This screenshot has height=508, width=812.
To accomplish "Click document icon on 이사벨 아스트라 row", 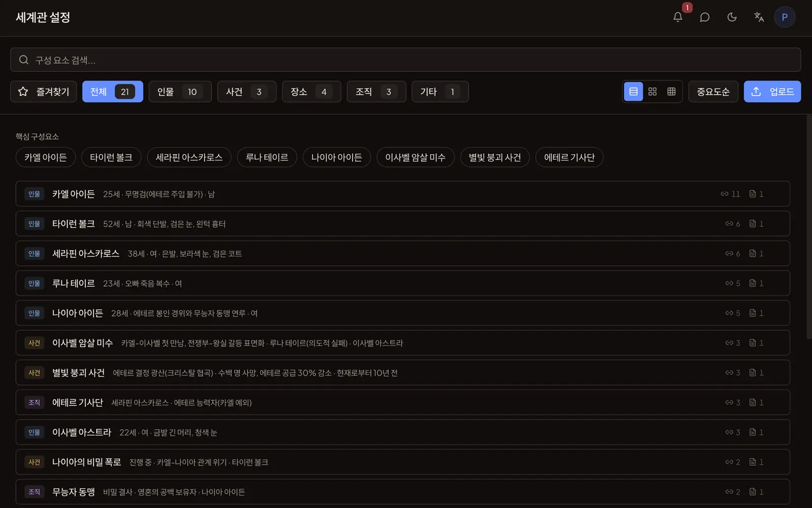I will 753,432.
